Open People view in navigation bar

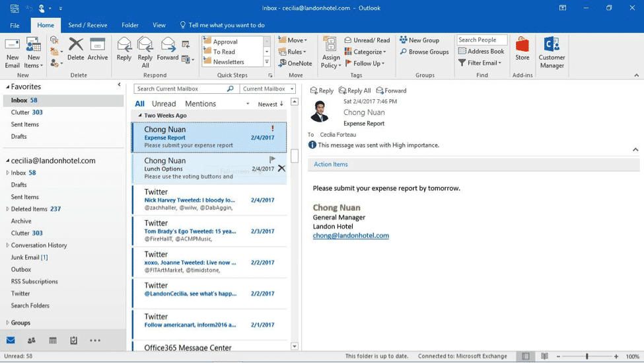[32, 341]
